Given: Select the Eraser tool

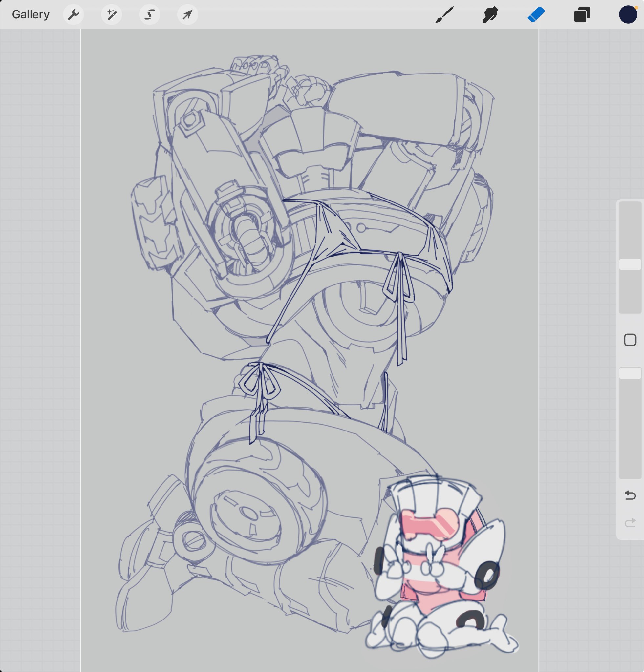Looking at the screenshot, I should (536, 15).
